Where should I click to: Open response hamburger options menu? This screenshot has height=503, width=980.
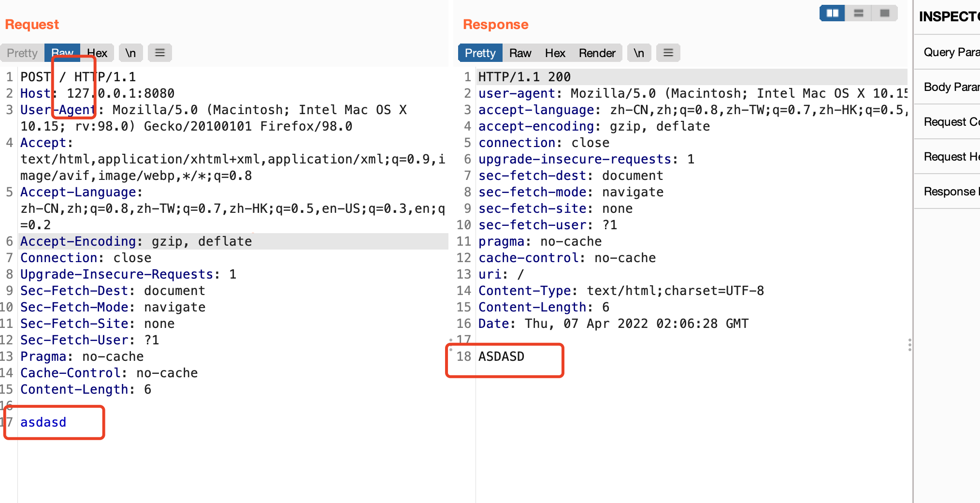tap(668, 53)
